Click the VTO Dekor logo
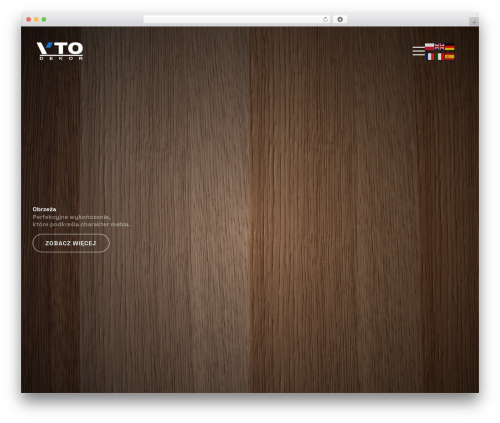The width and height of the screenshot is (500, 423). [60, 51]
